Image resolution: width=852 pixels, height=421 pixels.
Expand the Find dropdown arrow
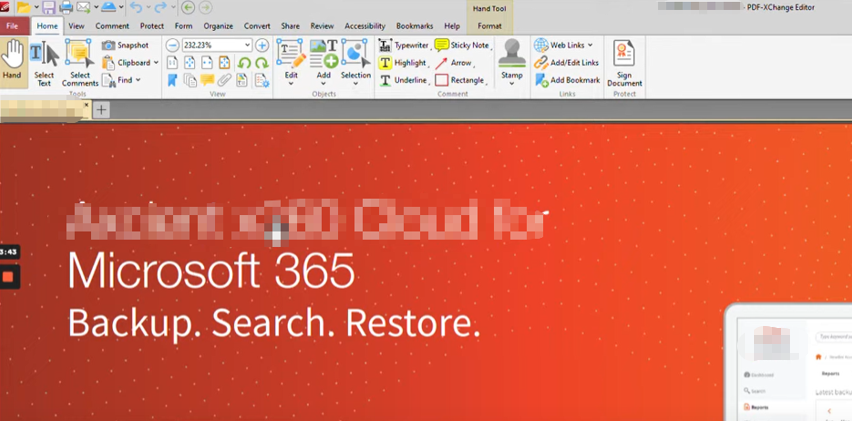[x=138, y=80]
